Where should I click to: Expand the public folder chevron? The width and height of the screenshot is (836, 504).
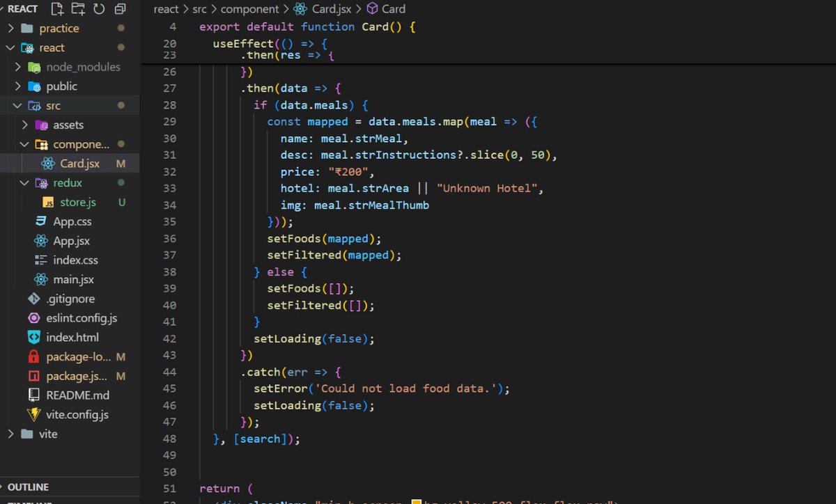(x=18, y=86)
